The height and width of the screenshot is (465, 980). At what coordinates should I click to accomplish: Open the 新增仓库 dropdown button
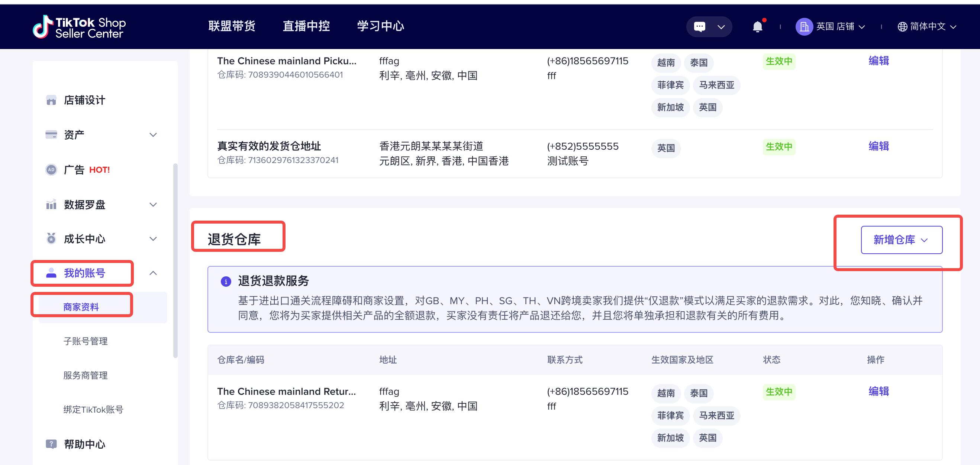(x=902, y=240)
